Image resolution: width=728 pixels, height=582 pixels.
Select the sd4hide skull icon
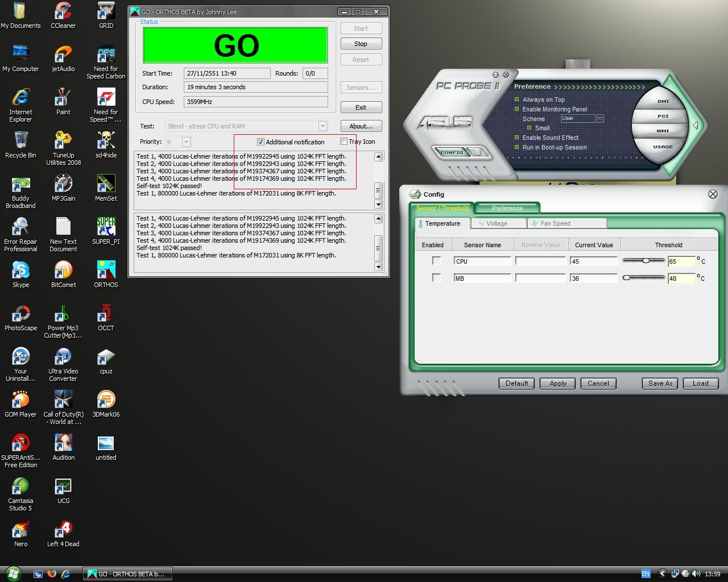pyautogui.click(x=106, y=145)
